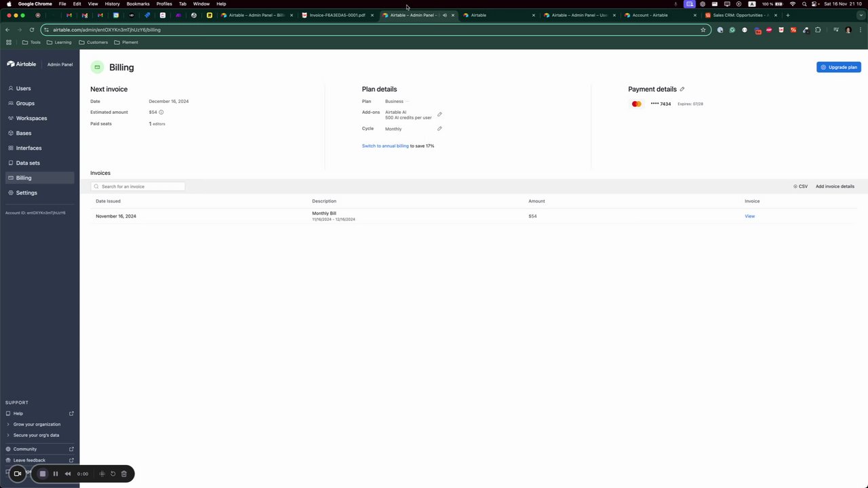The width and height of the screenshot is (868, 488).
Task: Delete the recording with trash icon
Action: point(124,474)
